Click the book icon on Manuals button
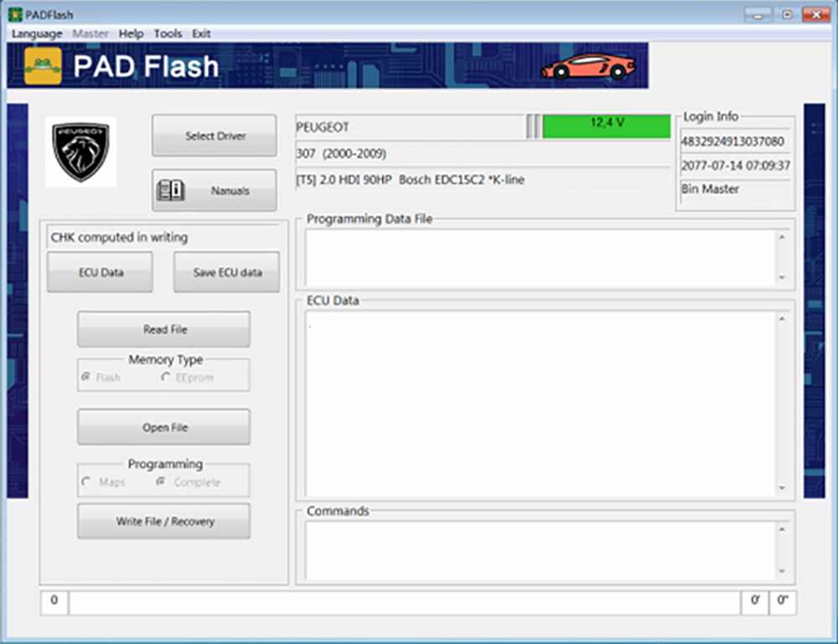Image resolution: width=838 pixels, height=644 pixels. [170, 190]
